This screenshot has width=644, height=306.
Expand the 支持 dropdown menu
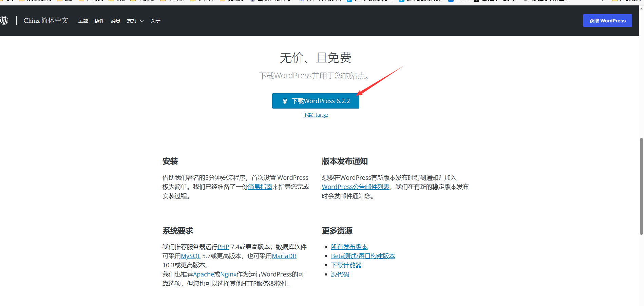click(x=135, y=21)
